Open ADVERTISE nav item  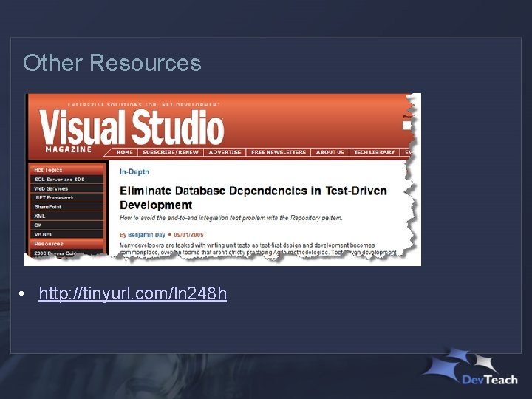click(x=225, y=152)
